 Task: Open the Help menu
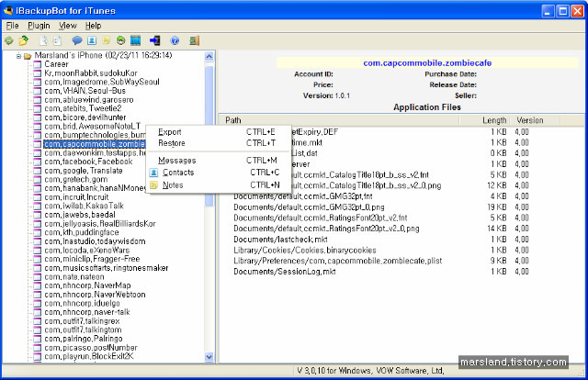click(x=93, y=26)
